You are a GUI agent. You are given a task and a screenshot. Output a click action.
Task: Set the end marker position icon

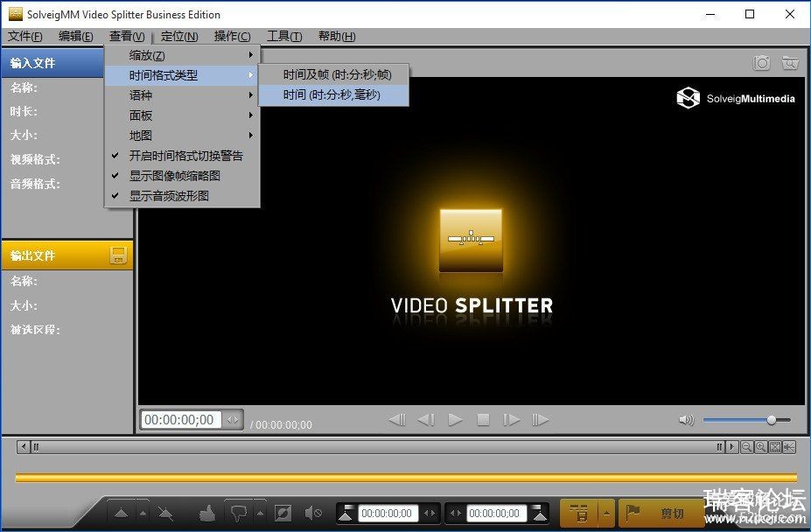[x=540, y=514]
